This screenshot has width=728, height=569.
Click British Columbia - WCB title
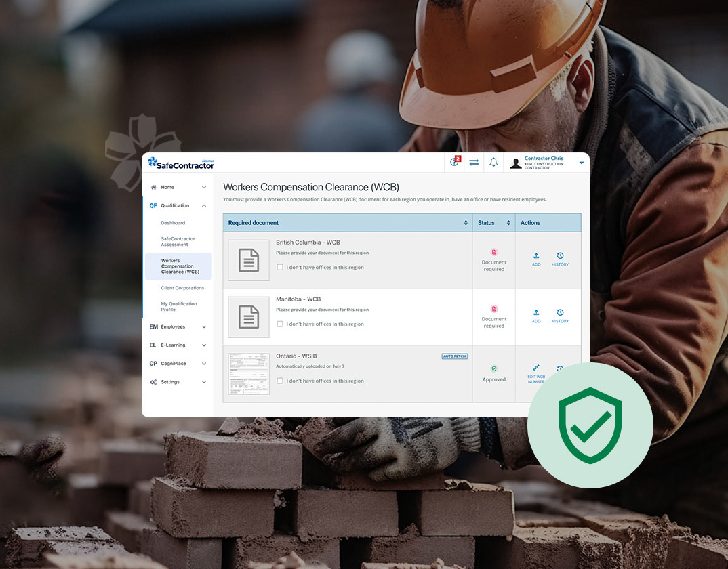coord(308,243)
